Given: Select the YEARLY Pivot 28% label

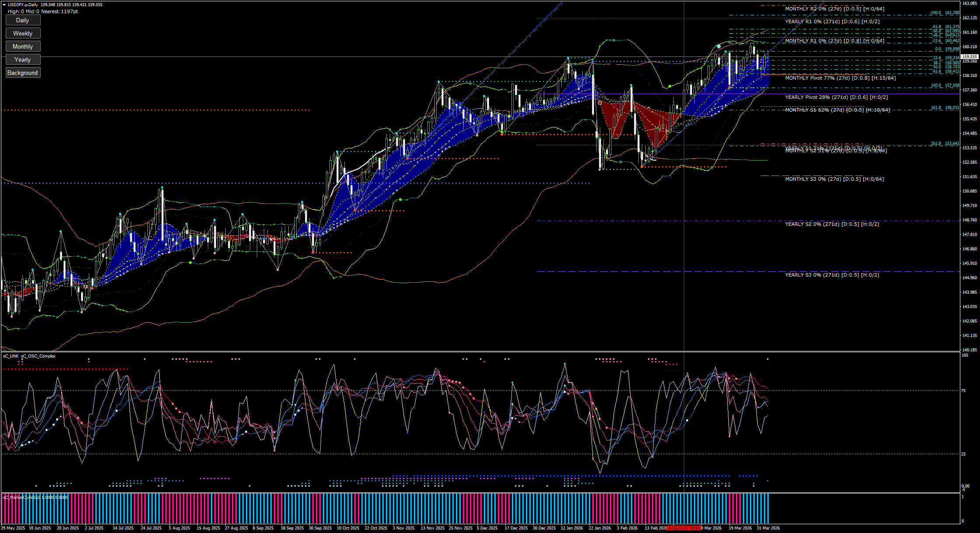Looking at the screenshot, I should coord(836,97).
